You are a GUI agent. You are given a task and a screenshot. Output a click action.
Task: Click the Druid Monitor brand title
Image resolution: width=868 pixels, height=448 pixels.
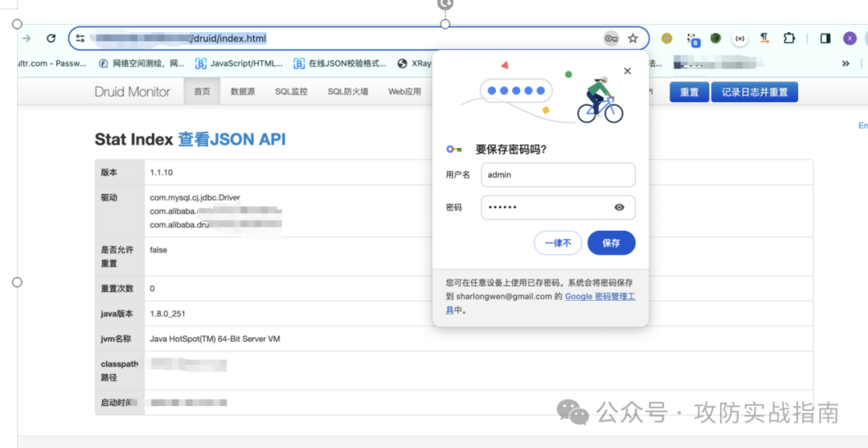pos(133,92)
